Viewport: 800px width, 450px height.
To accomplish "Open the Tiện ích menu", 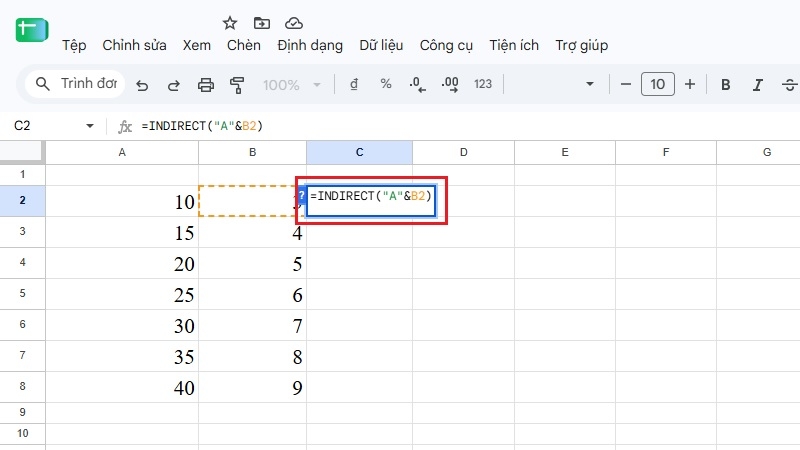I will [x=514, y=45].
